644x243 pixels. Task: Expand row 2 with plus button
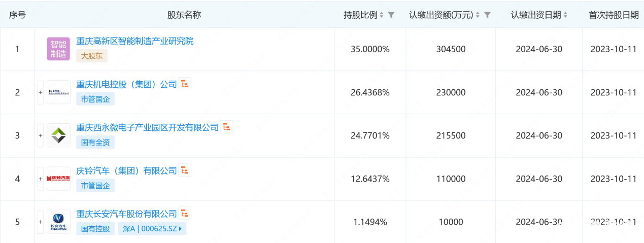click(41, 92)
